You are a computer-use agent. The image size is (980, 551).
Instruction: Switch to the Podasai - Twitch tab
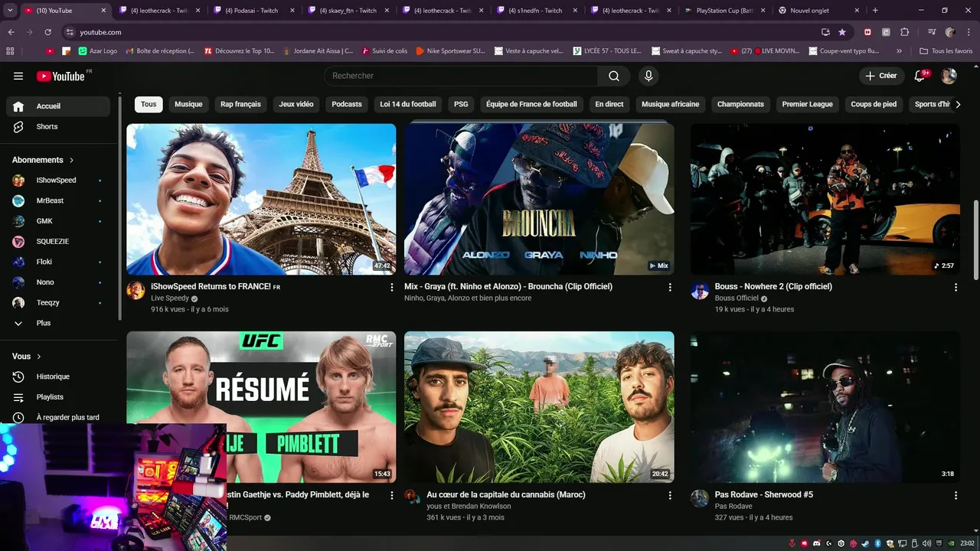coord(254,11)
